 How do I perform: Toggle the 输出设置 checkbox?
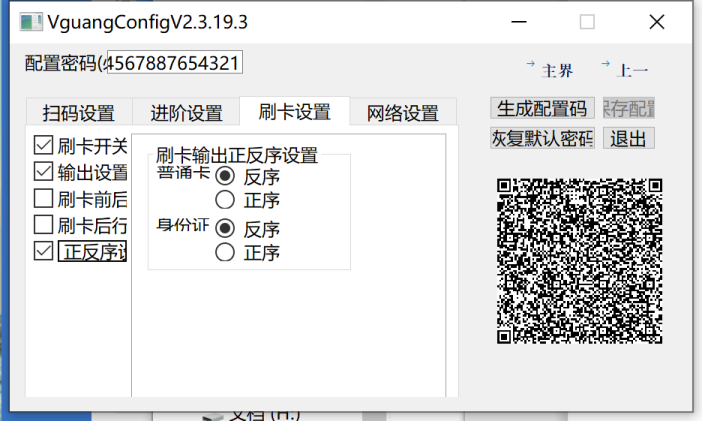[43, 172]
